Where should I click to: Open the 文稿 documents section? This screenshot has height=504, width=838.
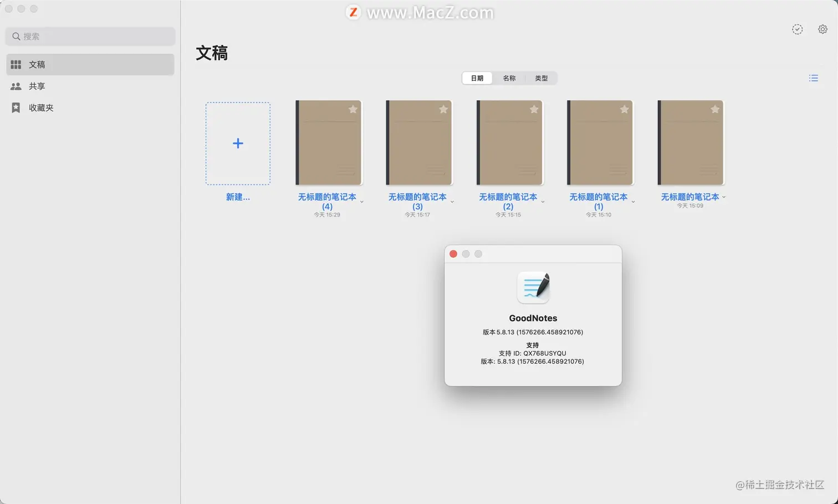click(x=90, y=64)
